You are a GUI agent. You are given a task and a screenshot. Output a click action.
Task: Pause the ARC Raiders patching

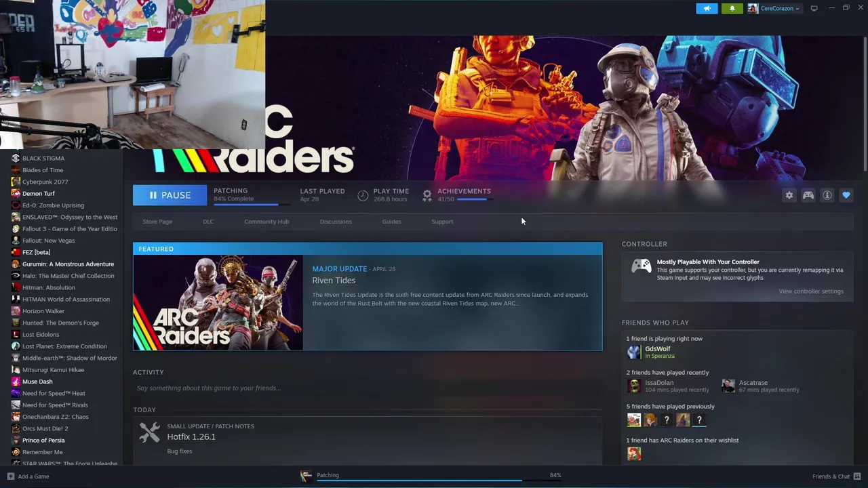pyautogui.click(x=170, y=195)
